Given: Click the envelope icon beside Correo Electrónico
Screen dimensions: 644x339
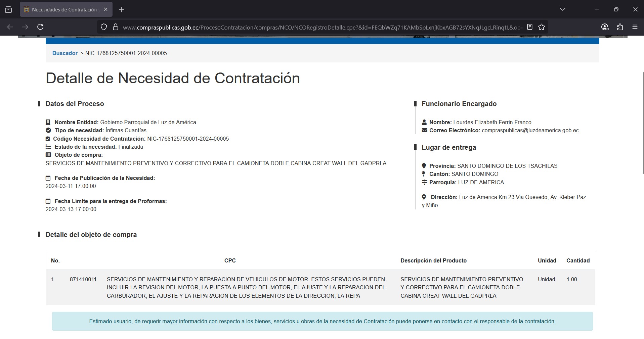Looking at the screenshot, I should click(x=425, y=130).
